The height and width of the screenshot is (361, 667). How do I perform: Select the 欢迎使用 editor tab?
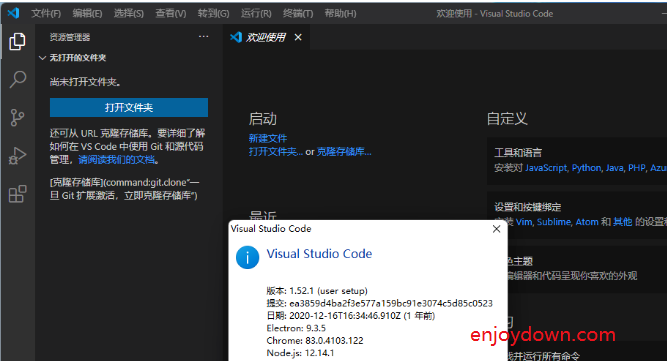click(x=265, y=37)
